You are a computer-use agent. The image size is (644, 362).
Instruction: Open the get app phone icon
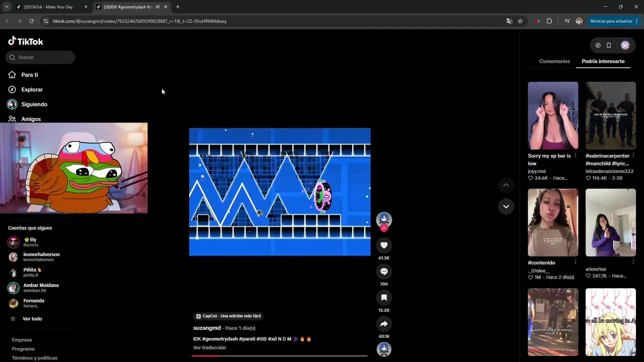pos(609,45)
